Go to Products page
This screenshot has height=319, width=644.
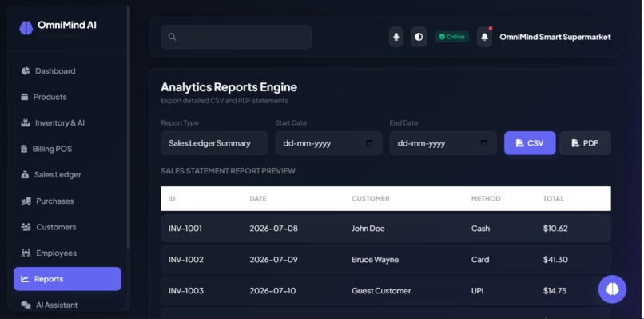pos(67,97)
